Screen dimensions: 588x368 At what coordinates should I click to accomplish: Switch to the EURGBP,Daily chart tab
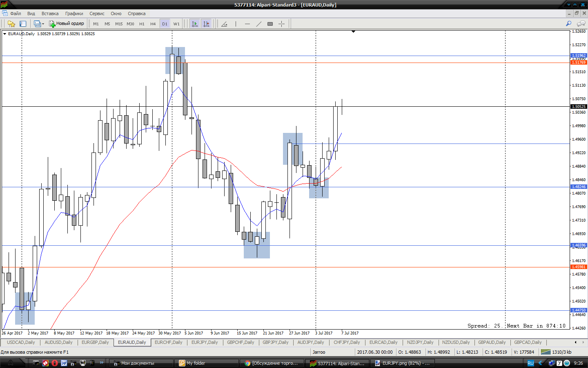coord(95,343)
